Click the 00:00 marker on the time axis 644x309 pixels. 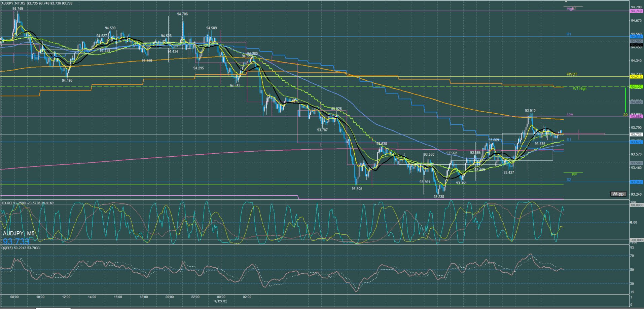[221, 297]
